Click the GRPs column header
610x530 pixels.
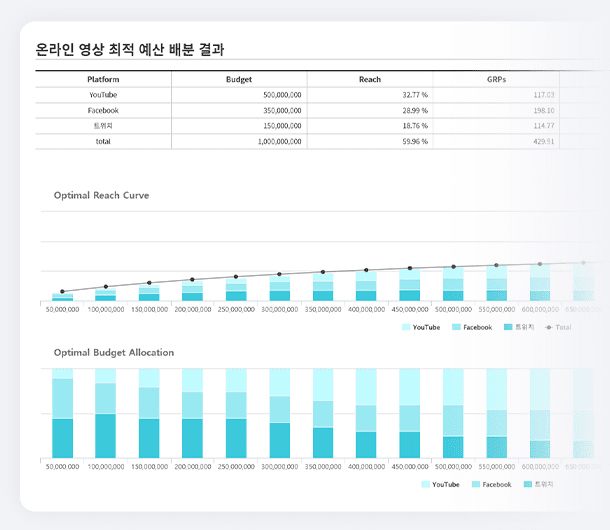(494, 79)
